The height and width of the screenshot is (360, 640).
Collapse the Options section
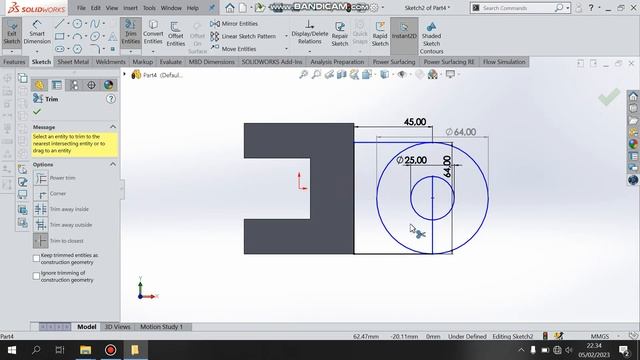pos(113,164)
